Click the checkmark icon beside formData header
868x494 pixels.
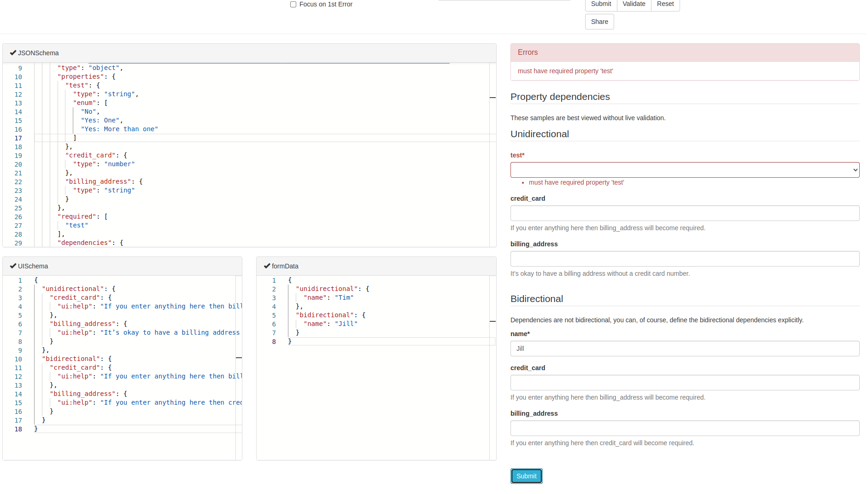coord(268,266)
